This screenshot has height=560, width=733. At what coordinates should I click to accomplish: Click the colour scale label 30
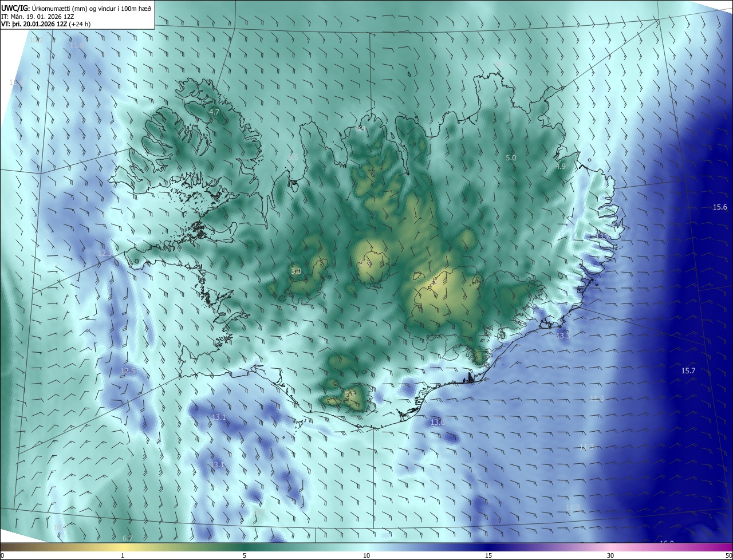click(610, 555)
